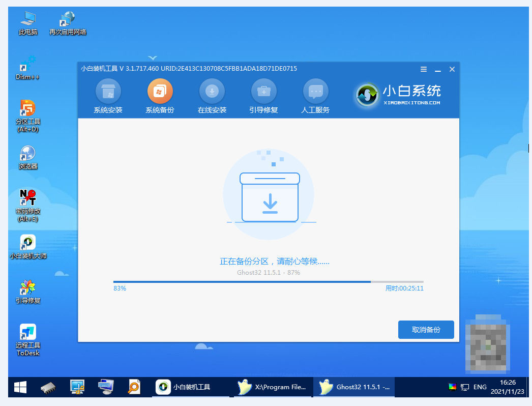Viewport: 532px width, 406px height.
Task: Click ENG input language indicator
Action: (480, 387)
